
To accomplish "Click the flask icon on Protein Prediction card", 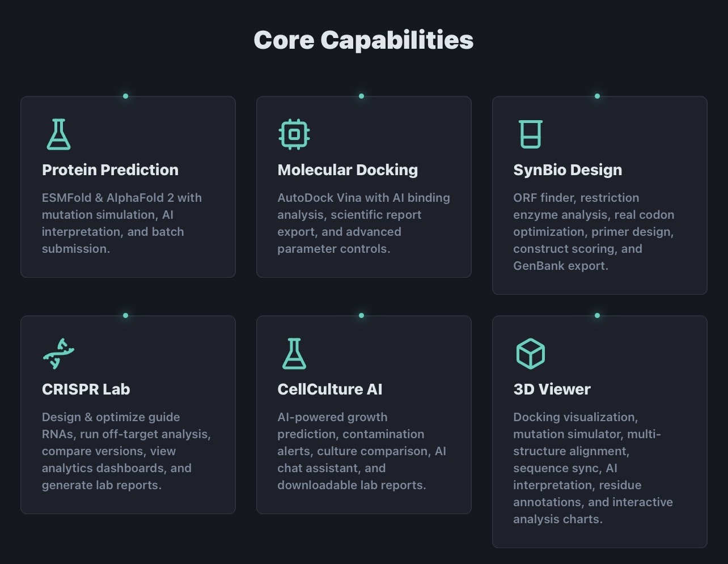I will (x=58, y=134).
